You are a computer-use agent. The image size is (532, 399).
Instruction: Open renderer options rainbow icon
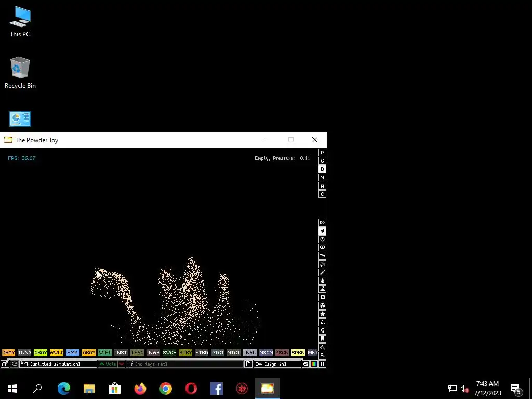point(314,364)
